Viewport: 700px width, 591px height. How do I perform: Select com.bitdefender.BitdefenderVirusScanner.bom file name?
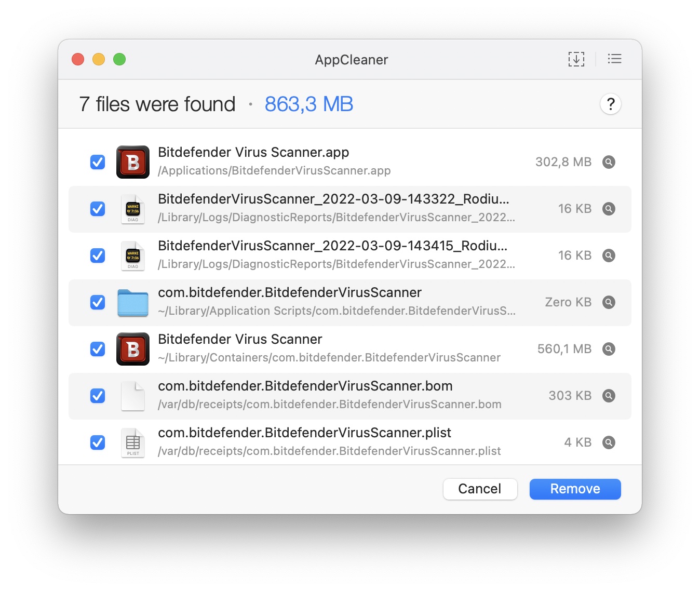(305, 386)
